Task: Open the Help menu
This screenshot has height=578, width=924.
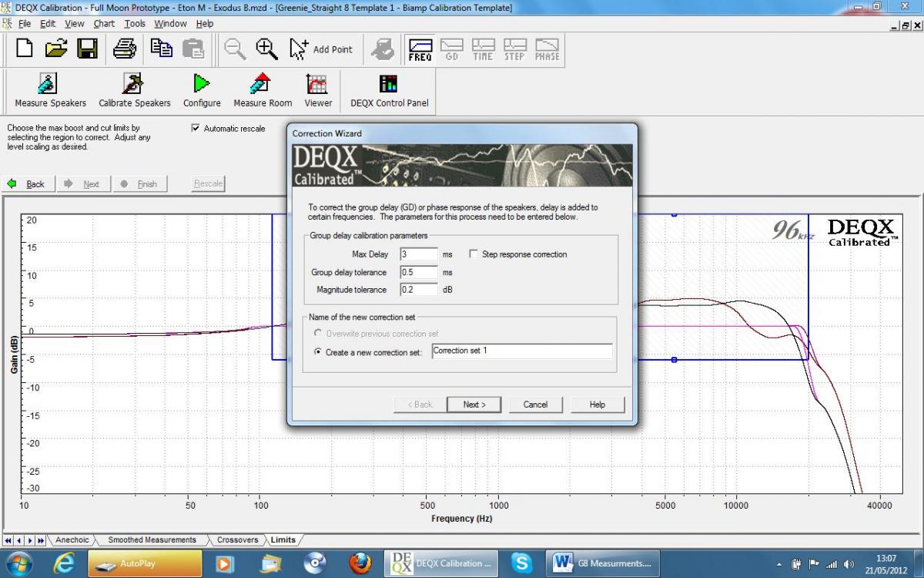Action: tap(205, 24)
